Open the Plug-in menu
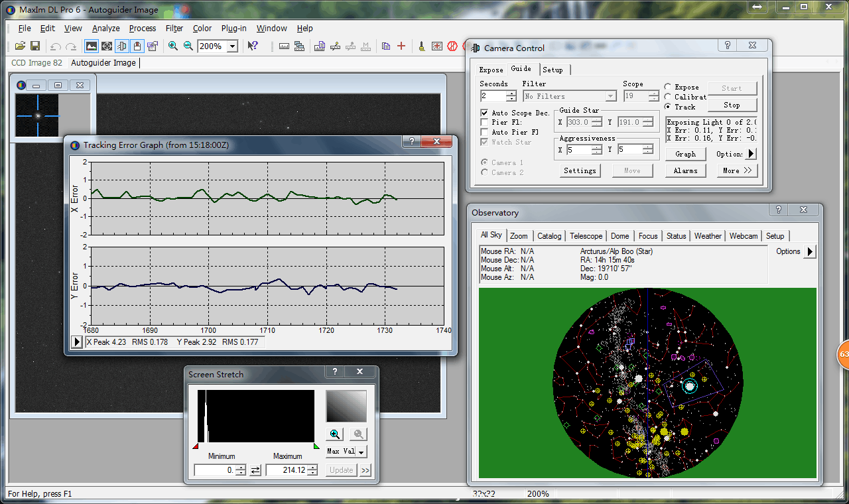 tap(234, 29)
